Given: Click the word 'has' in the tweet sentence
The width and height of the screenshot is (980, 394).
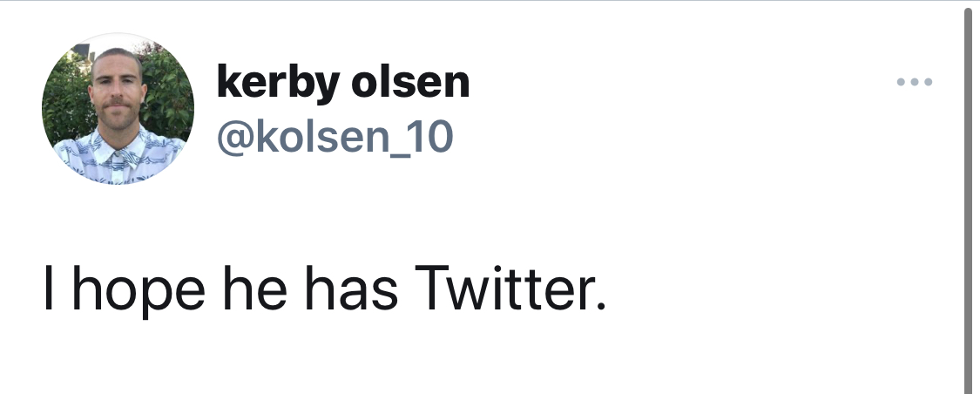Looking at the screenshot, I should [351, 288].
